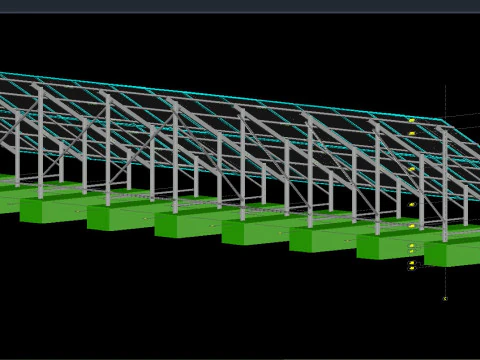Pick the highest yellow elevation tag on the panel
Viewport: 480px width, 360px height.
412,120
